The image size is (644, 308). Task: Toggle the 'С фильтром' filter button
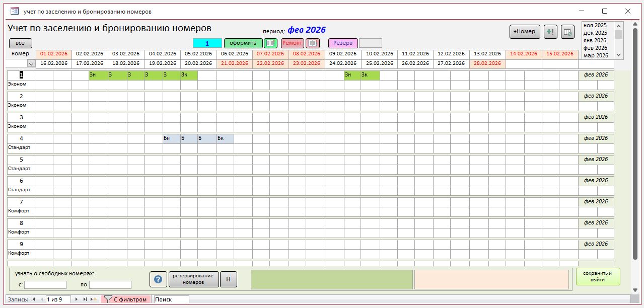click(x=126, y=299)
